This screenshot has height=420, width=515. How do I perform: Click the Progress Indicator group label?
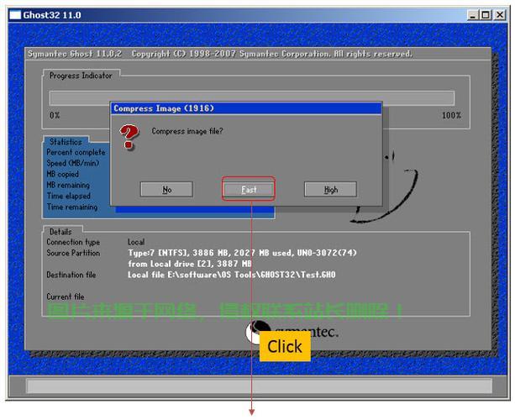click(x=81, y=76)
